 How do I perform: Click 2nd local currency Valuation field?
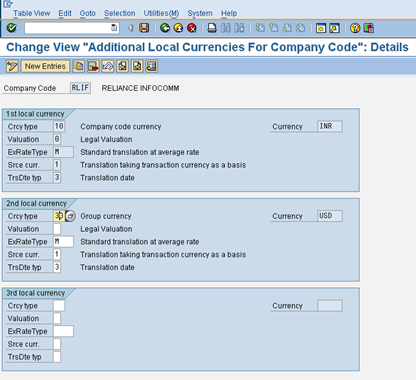tap(57, 229)
